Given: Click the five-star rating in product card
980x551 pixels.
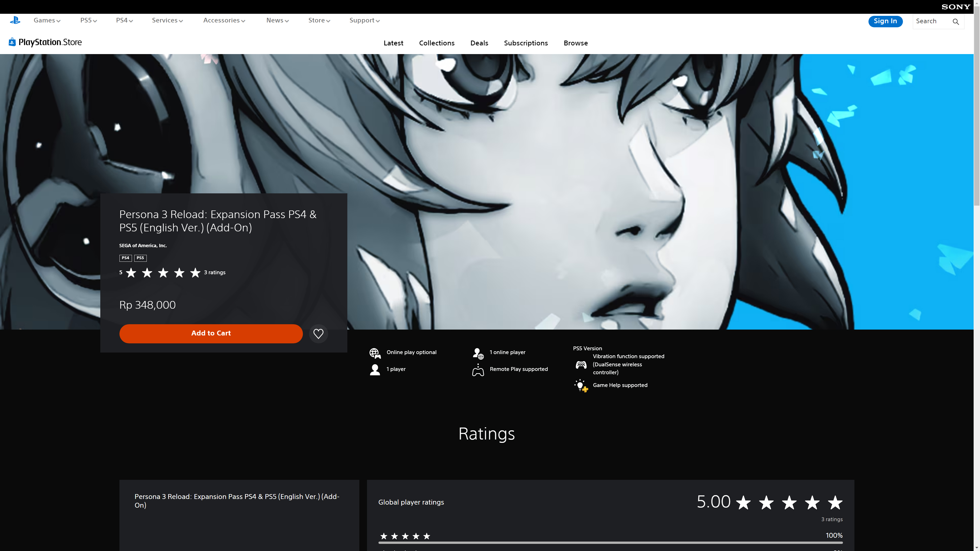Looking at the screenshot, I should click(163, 273).
